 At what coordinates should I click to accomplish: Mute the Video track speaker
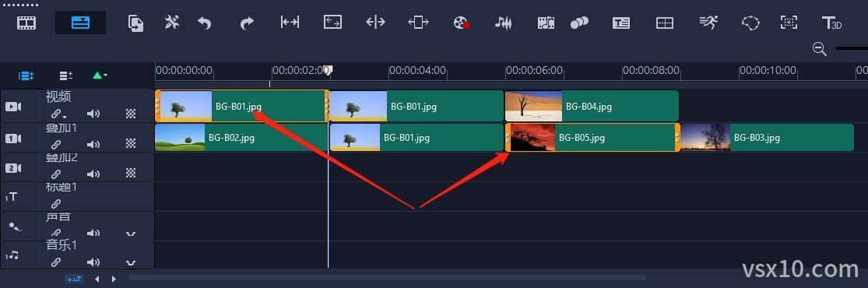(x=93, y=114)
